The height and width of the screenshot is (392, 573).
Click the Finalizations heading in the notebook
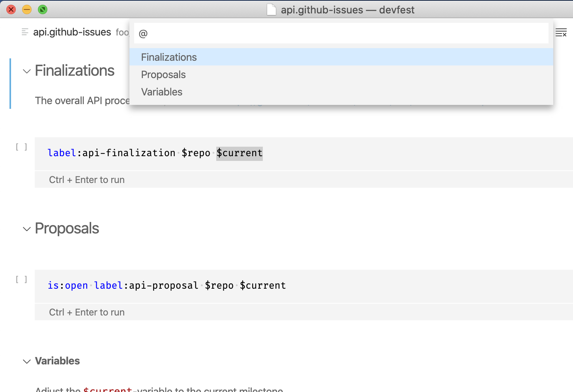point(75,71)
